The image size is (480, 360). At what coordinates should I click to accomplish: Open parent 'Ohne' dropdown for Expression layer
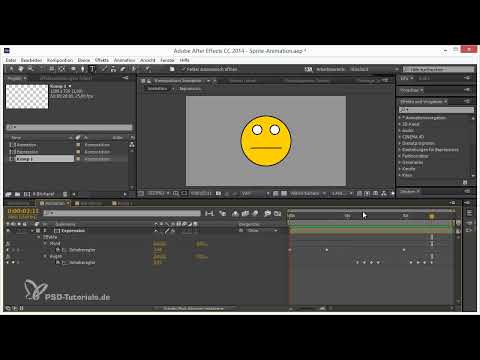pos(262,231)
